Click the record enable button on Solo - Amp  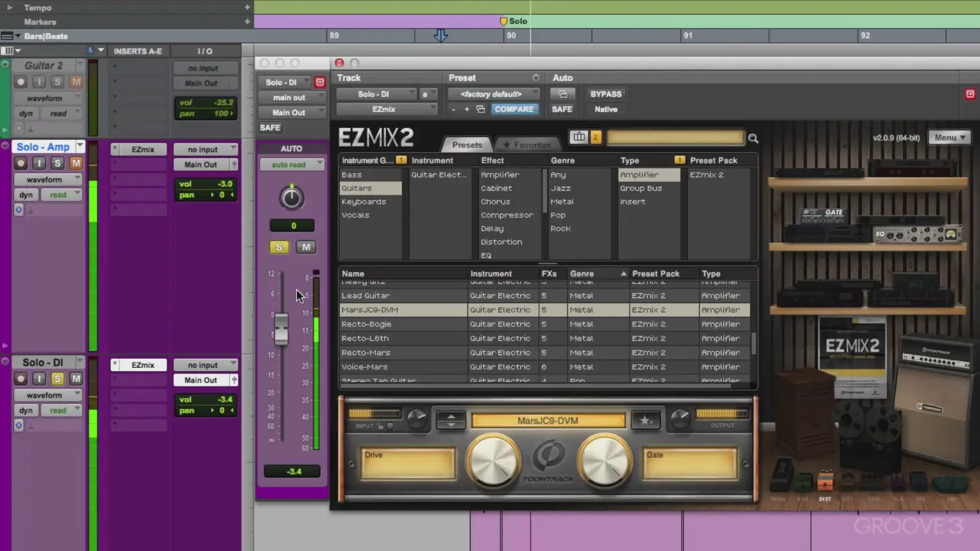(21, 163)
